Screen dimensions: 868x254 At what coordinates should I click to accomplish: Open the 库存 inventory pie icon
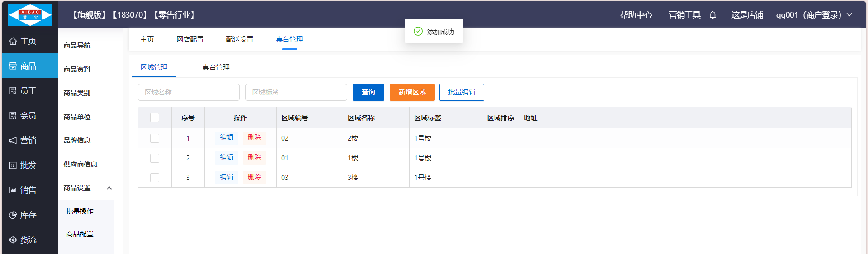pyautogui.click(x=13, y=215)
